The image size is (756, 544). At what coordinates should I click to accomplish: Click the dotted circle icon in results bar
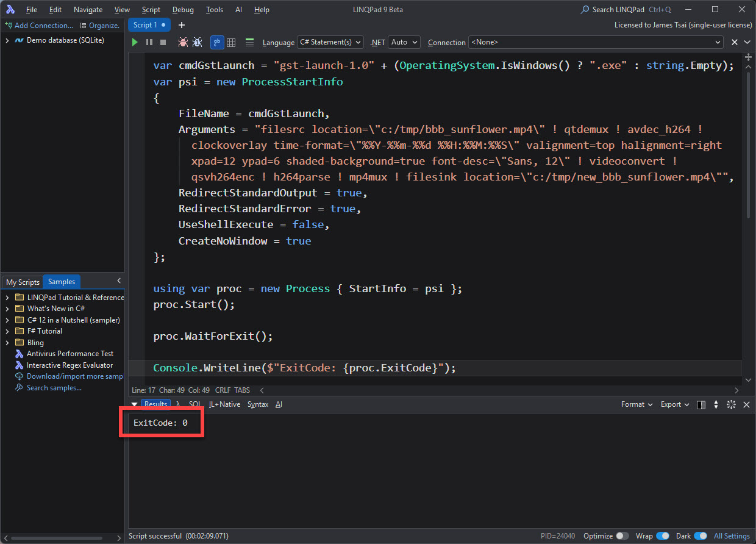pos(731,404)
